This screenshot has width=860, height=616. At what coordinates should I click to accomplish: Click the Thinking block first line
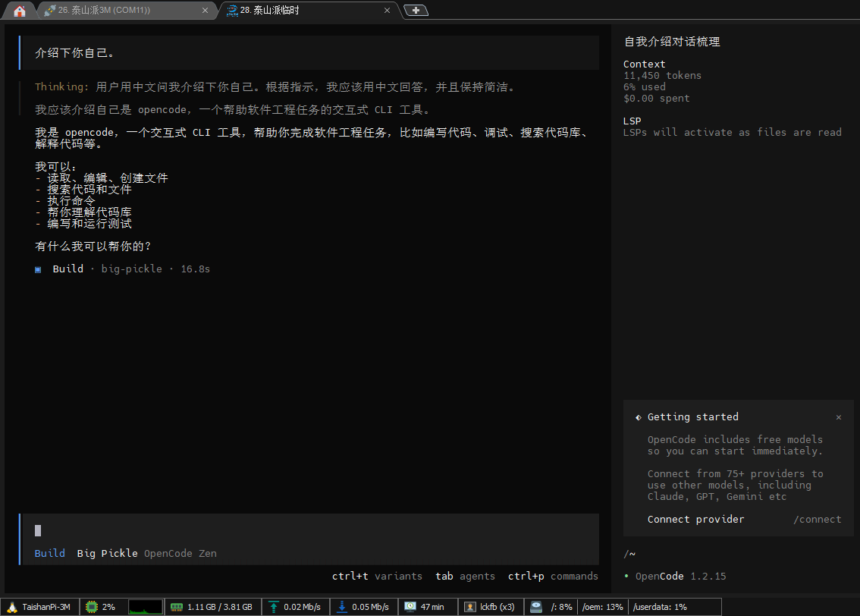(x=275, y=86)
